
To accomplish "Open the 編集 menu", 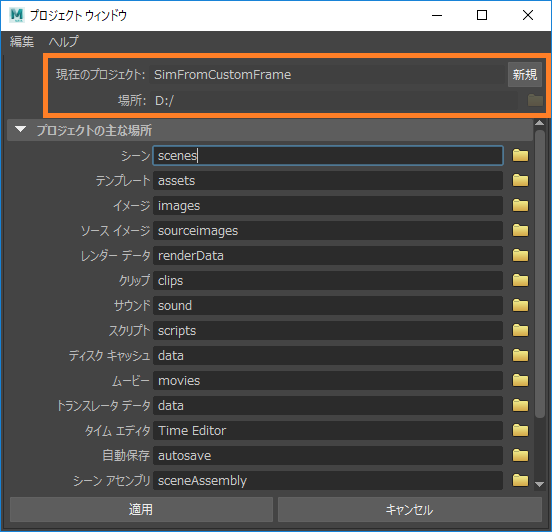I will tap(22, 42).
